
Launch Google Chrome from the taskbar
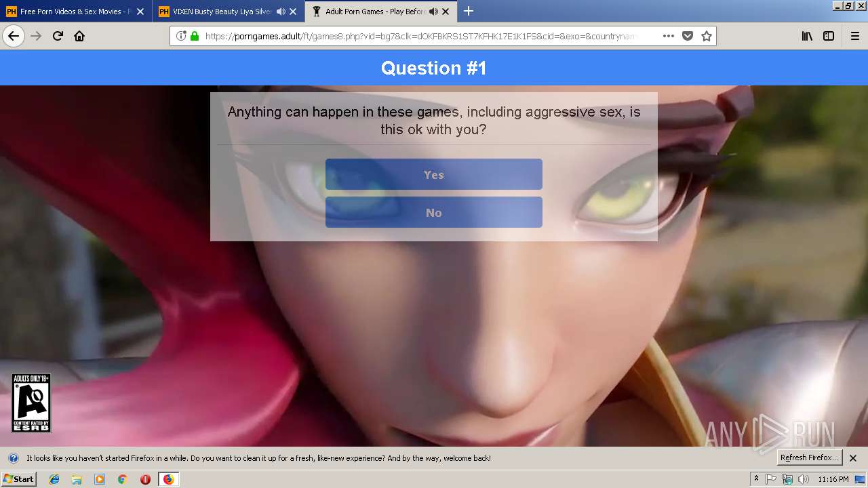click(x=122, y=479)
